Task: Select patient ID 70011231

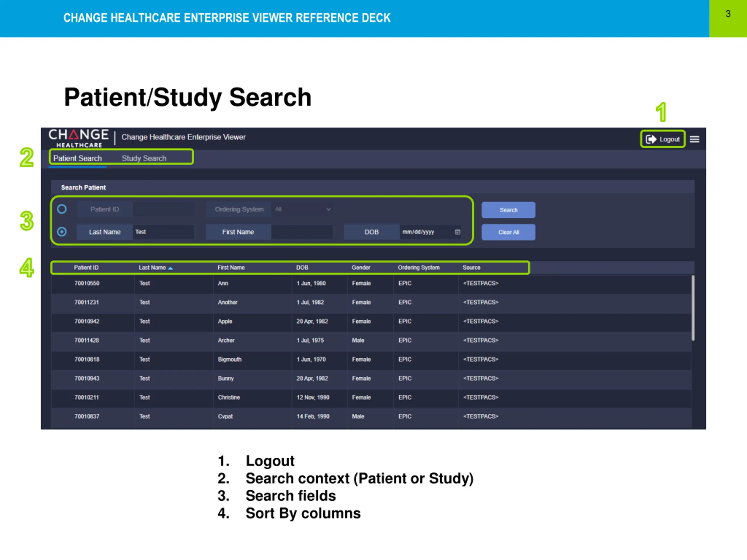Action: pyautogui.click(x=87, y=302)
